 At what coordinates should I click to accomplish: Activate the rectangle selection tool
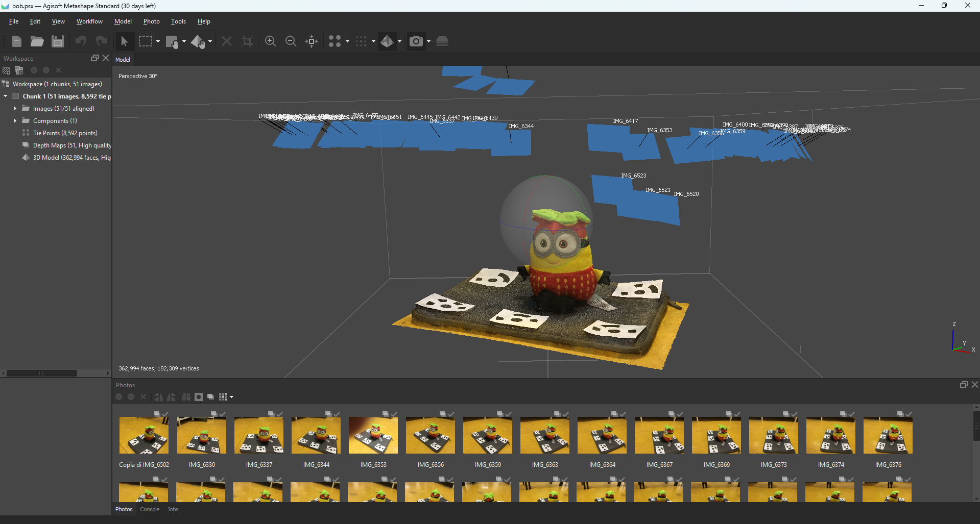click(x=146, y=41)
